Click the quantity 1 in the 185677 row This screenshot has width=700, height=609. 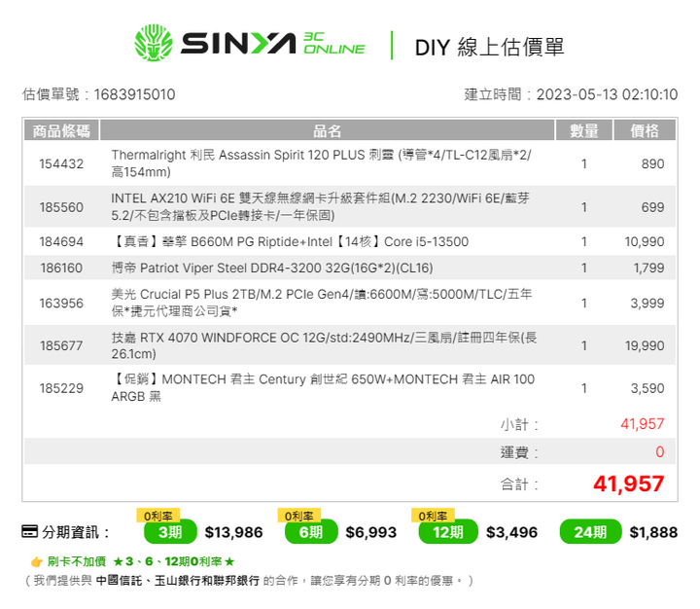pos(584,345)
